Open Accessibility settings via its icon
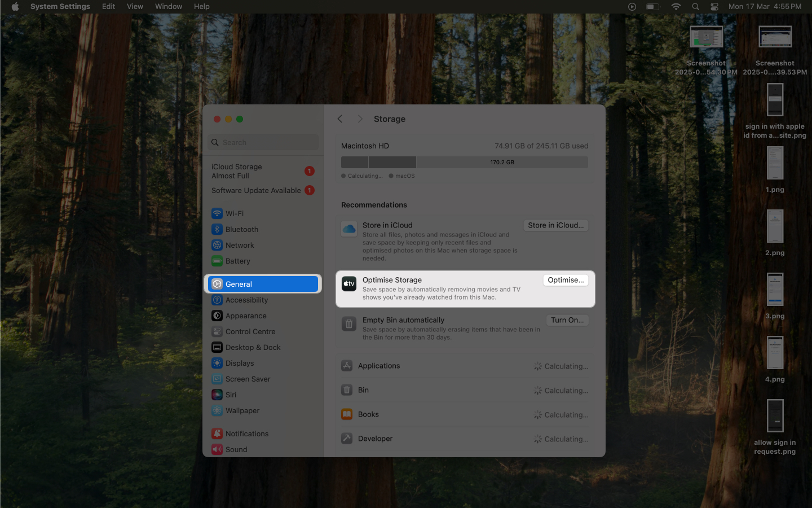Viewport: 812px width, 508px height. point(217,300)
